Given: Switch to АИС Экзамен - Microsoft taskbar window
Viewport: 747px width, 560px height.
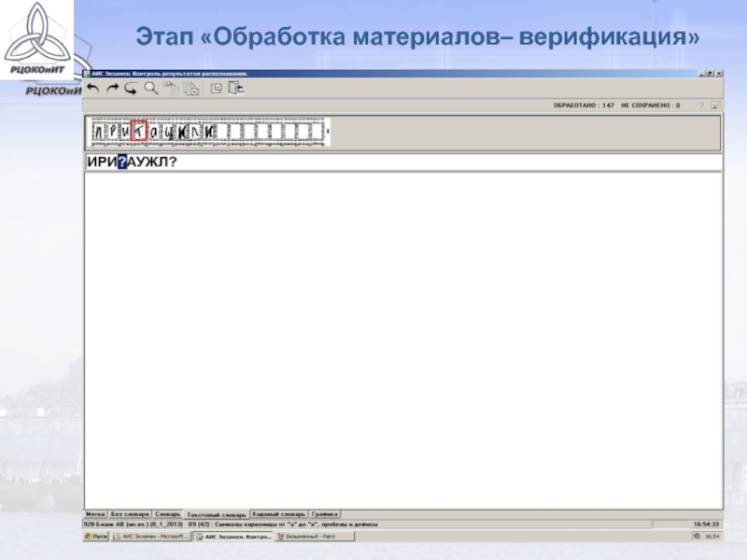Looking at the screenshot, I should (x=151, y=536).
